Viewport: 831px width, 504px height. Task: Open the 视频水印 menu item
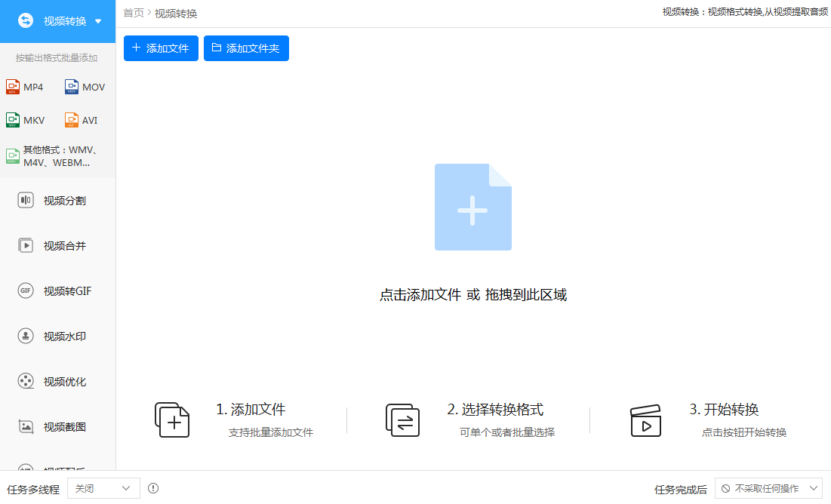(58, 336)
